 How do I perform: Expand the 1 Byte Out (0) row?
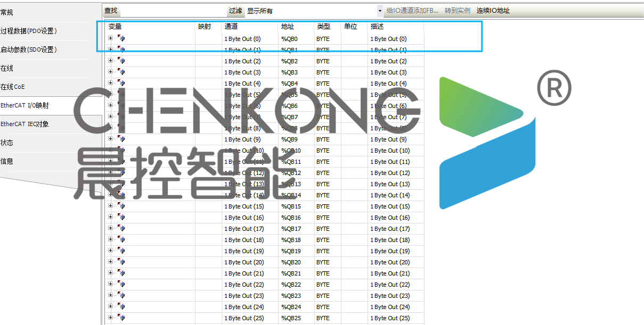tap(111, 38)
